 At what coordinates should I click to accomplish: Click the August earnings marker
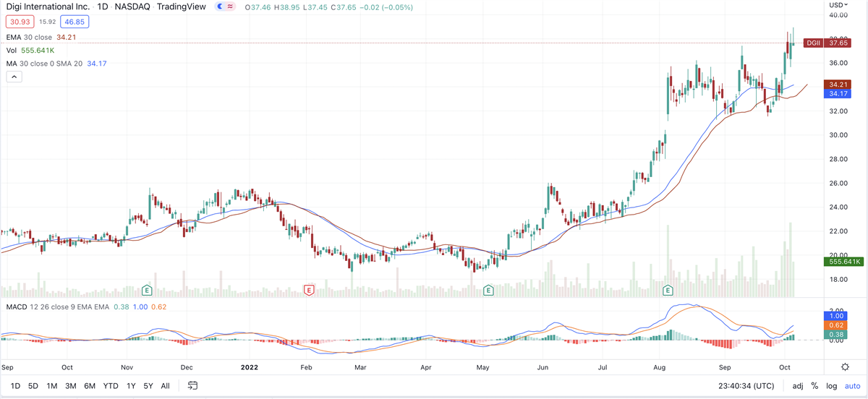(668, 290)
